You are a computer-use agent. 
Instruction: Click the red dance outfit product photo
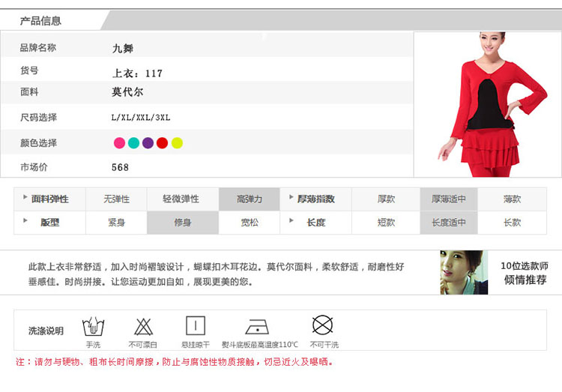pyautogui.click(x=487, y=104)
